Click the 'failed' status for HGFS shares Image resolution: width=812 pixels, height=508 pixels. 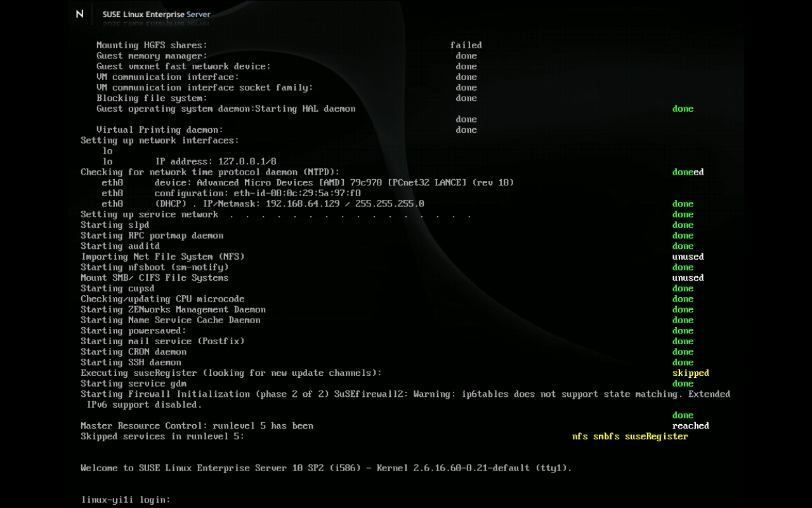pos(466,45)
